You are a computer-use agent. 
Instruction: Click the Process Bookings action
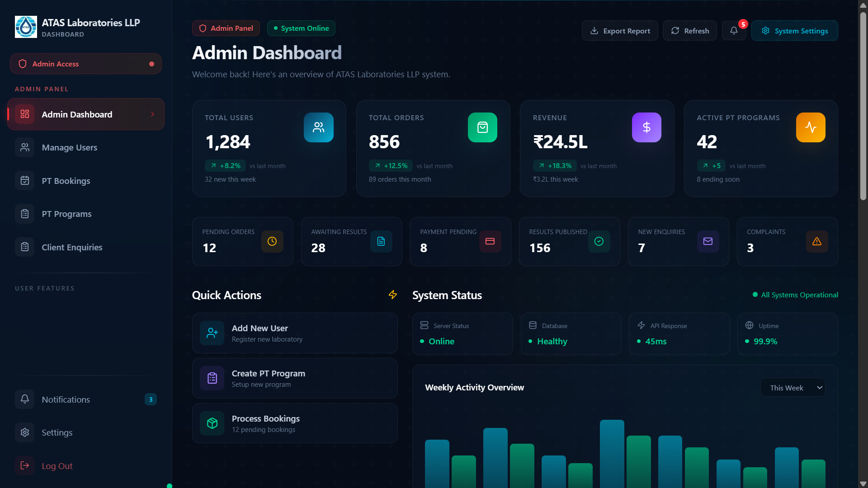click(x=295, y=423)
